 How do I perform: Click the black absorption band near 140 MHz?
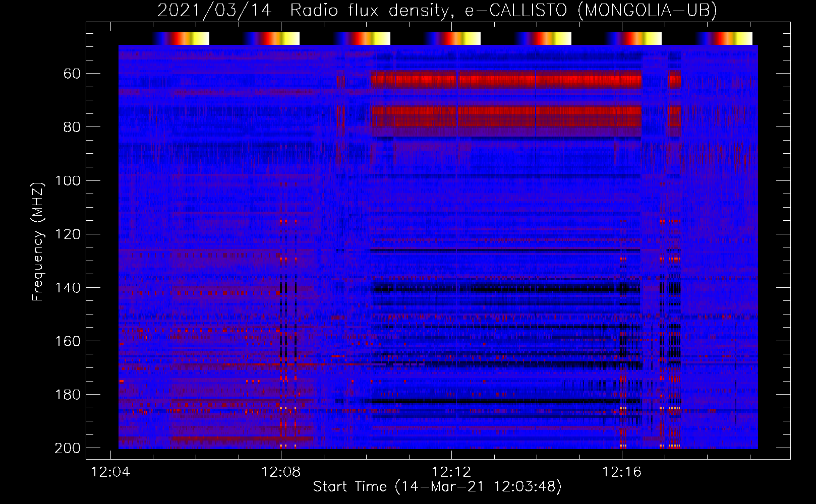click(506, 289)
